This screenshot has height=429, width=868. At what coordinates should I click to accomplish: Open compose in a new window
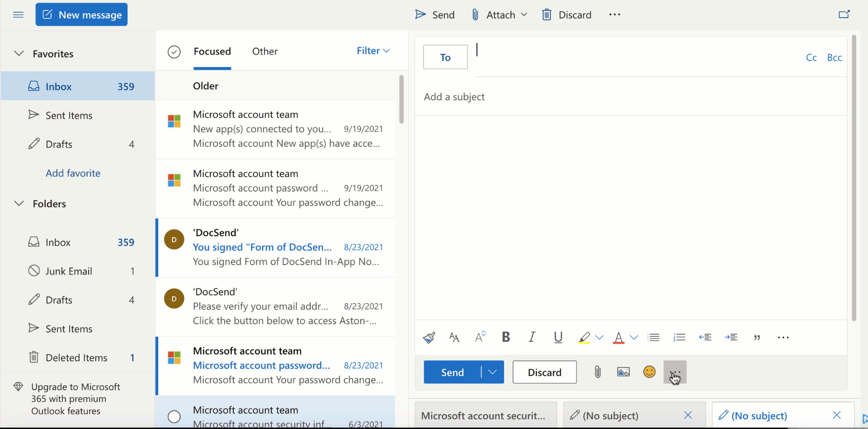tap(844, 14)
